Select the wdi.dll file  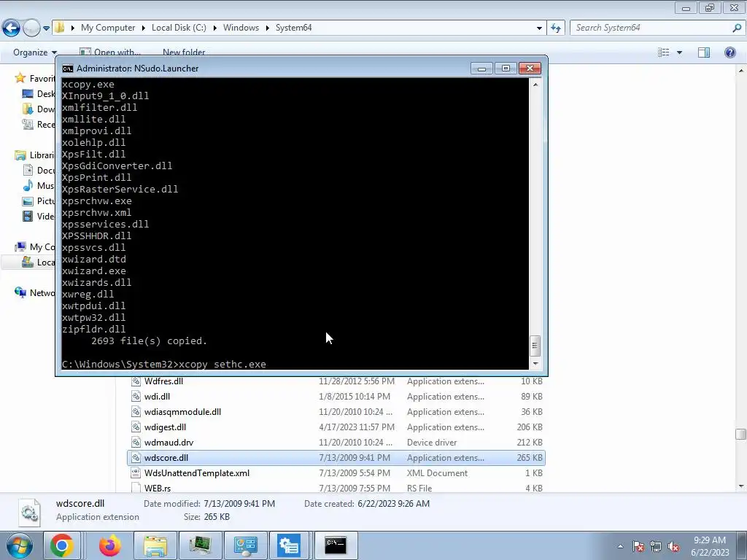tap(157, 397)
